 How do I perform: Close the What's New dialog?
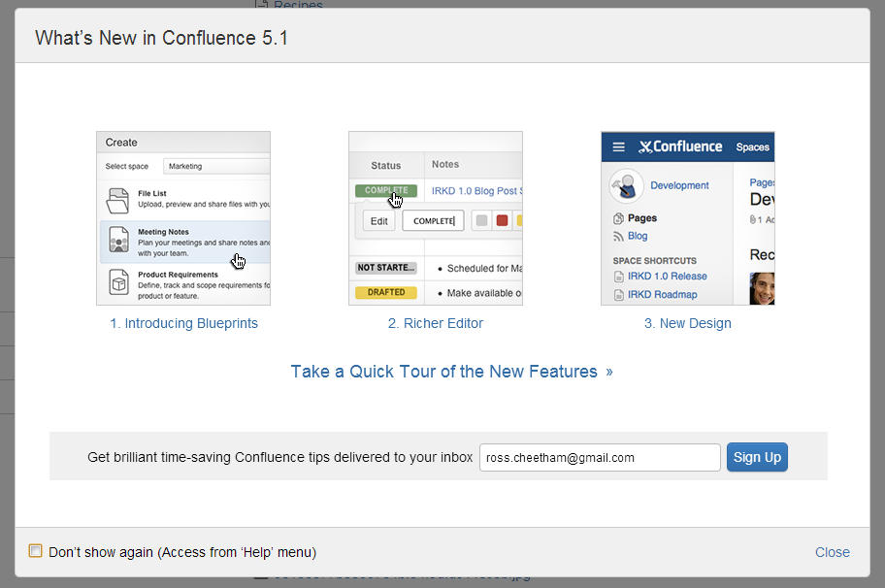832,552
